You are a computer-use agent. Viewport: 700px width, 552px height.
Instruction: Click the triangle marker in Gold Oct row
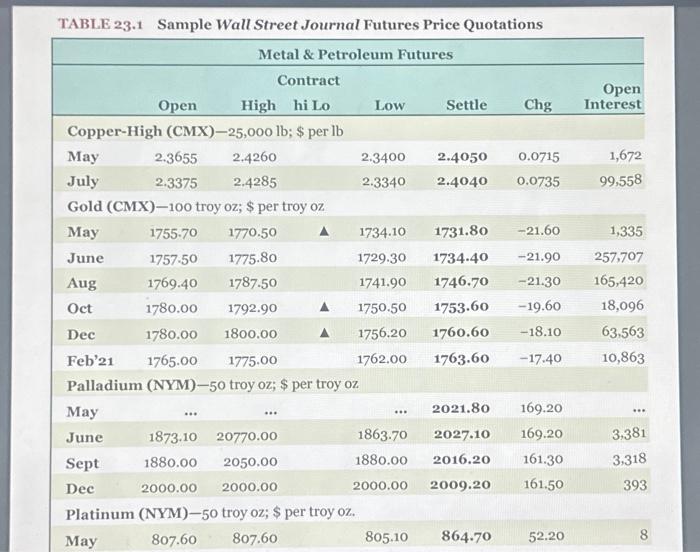point(325,307)
